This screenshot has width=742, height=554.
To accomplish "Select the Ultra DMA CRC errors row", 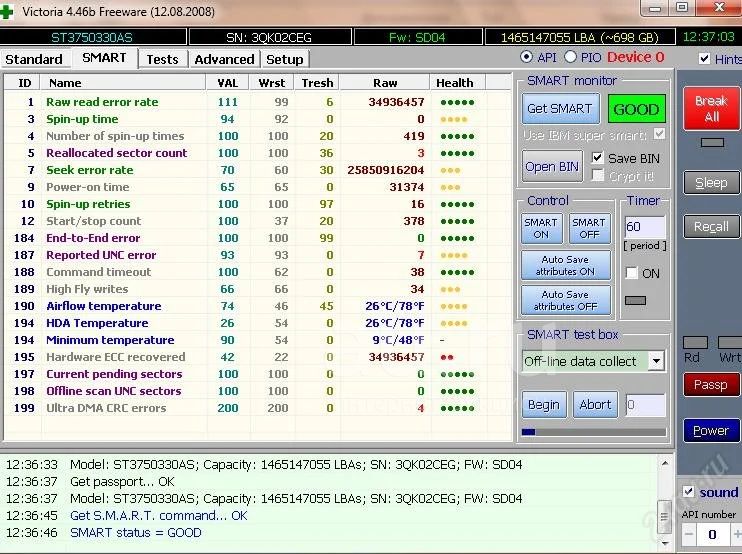I will pyautogui.click(x=258, y=408).
